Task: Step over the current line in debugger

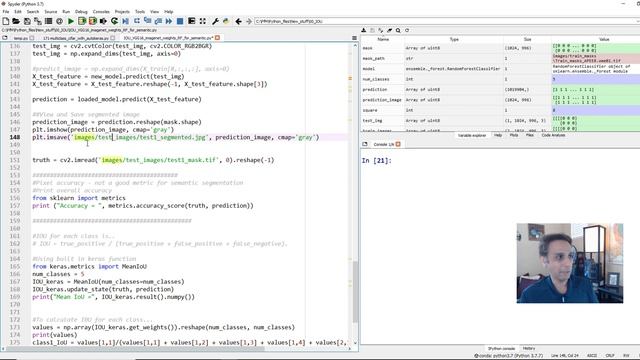Action: tap(136, 21)
